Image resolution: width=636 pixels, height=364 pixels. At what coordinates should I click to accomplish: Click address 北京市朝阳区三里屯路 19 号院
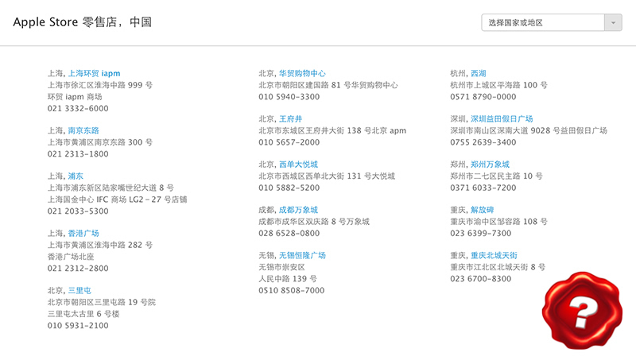[x=102, y=302]
